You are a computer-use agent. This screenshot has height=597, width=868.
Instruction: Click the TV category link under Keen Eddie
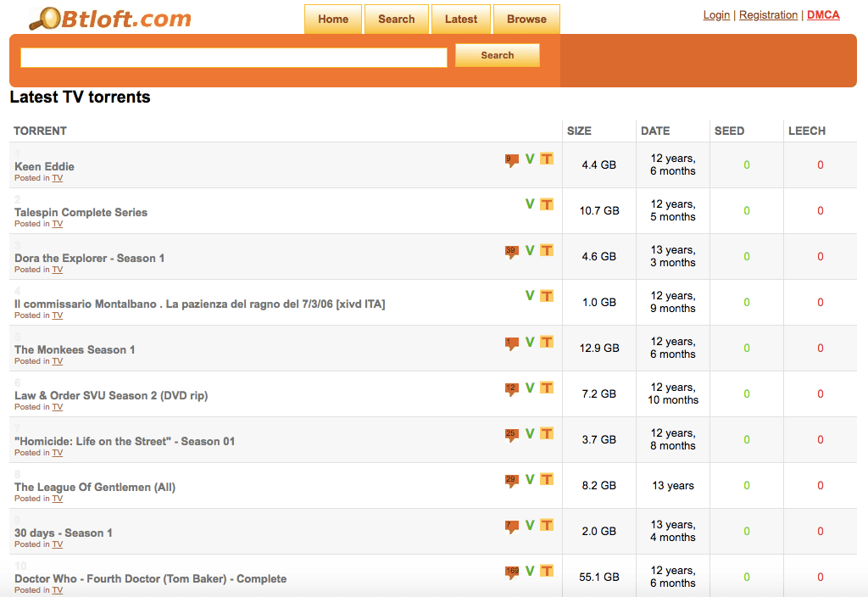[x=58, y=178]
